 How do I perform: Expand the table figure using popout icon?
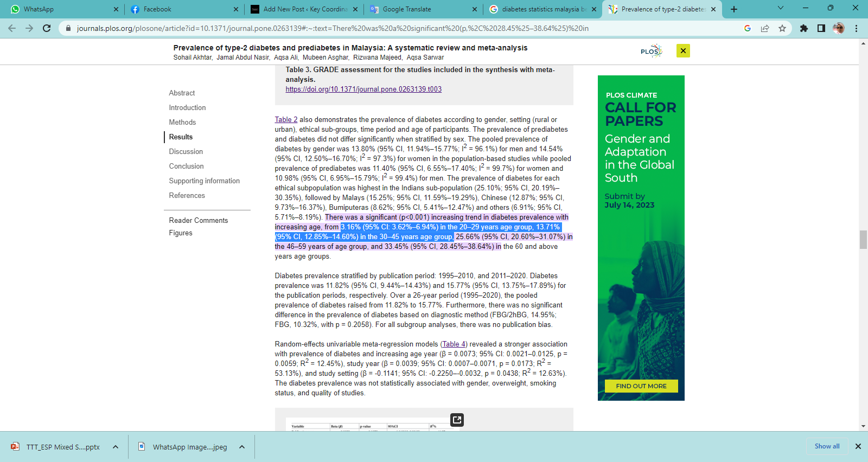click(x=457, y=420)
